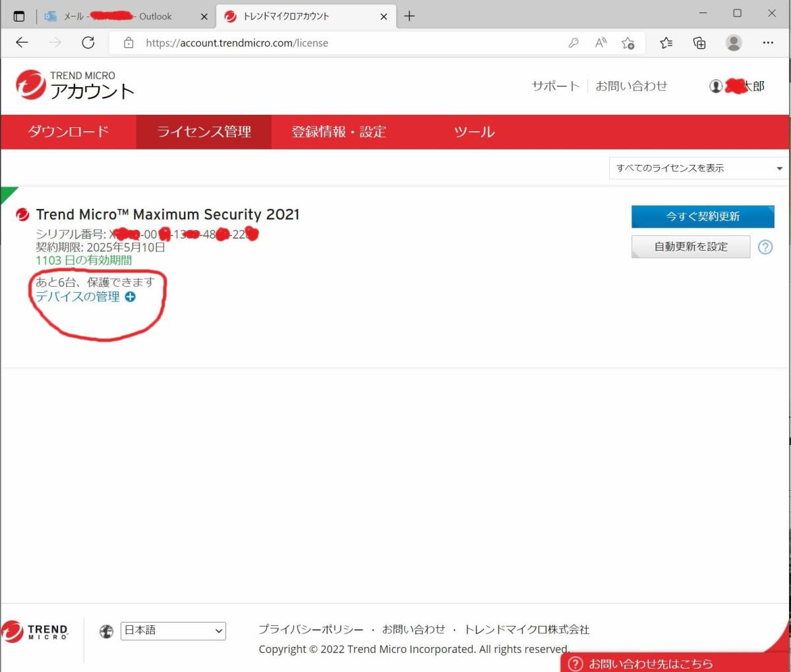Open browser settings ellipsis menu

(x=768, y=43)
